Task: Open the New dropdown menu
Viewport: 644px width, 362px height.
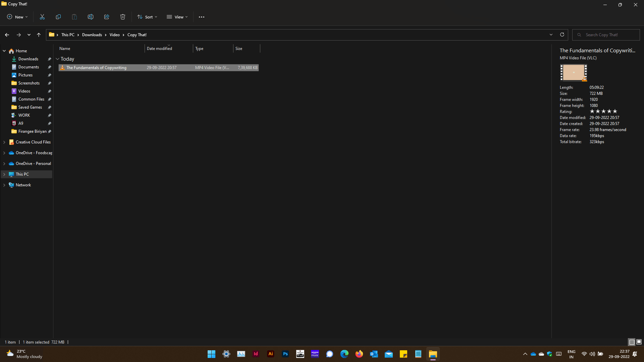Action: (x=17, y=17)
